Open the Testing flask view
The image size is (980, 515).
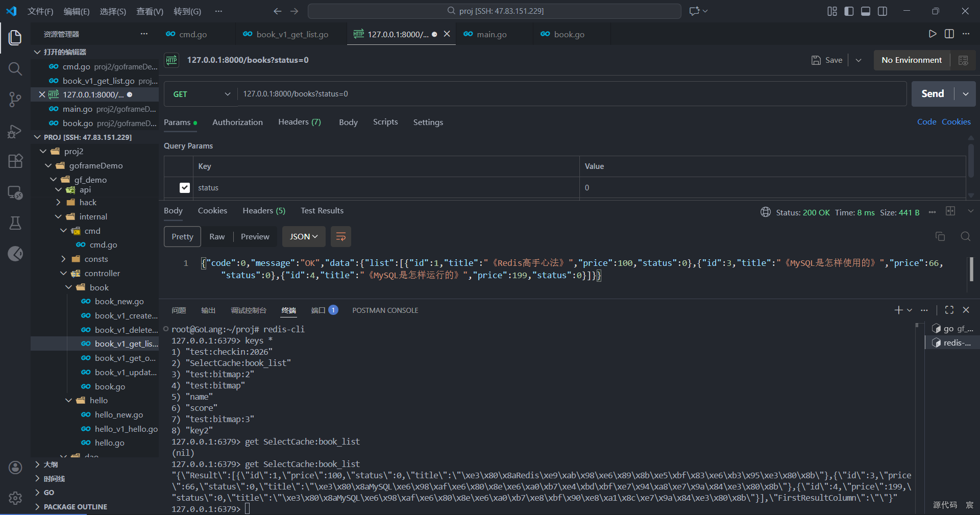click(15, 223)
